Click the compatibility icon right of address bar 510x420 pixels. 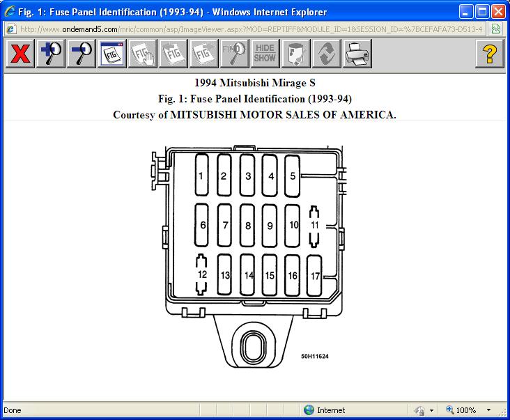(495, 29)
